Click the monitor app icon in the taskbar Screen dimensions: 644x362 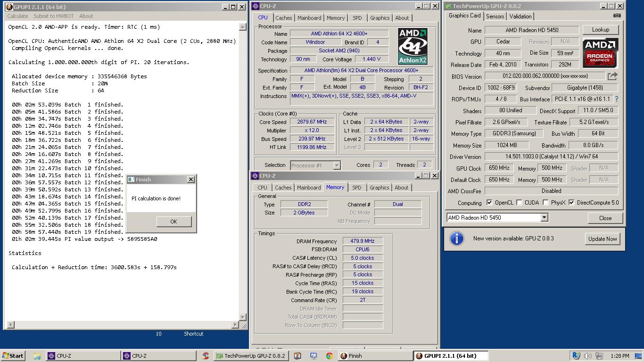tap(314, 356)
